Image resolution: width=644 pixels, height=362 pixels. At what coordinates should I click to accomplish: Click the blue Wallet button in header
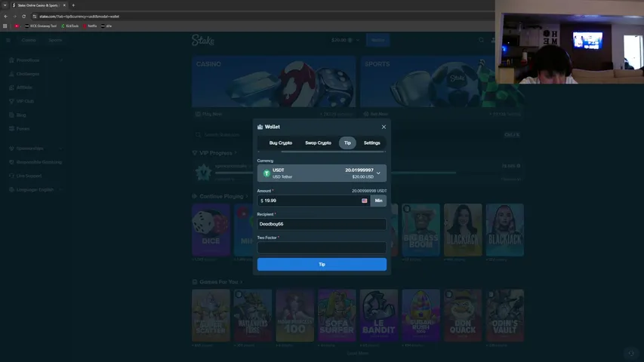coord(377,40)
